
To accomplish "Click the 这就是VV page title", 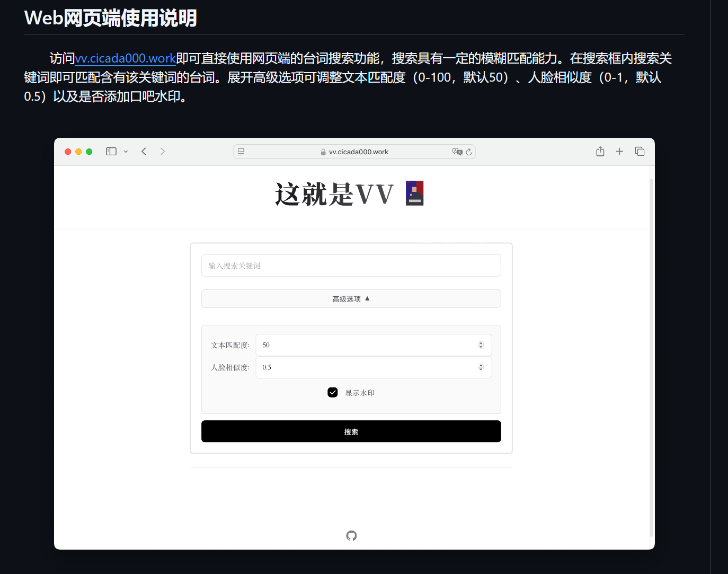I will [x=334, y=194].
